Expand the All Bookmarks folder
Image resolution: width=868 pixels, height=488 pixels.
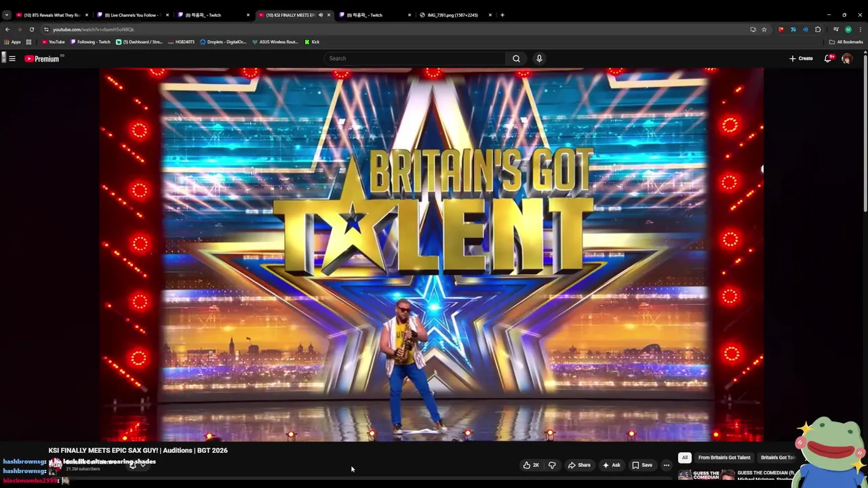[846, 42]
